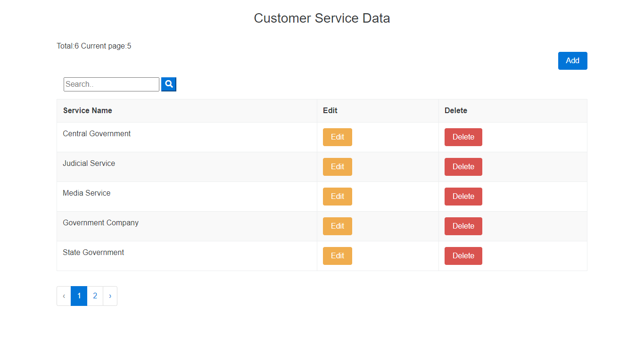The height and width of the screenshot is (362, 644).
Task: Select pagination page 1
Action: click(x=79, y=296)
